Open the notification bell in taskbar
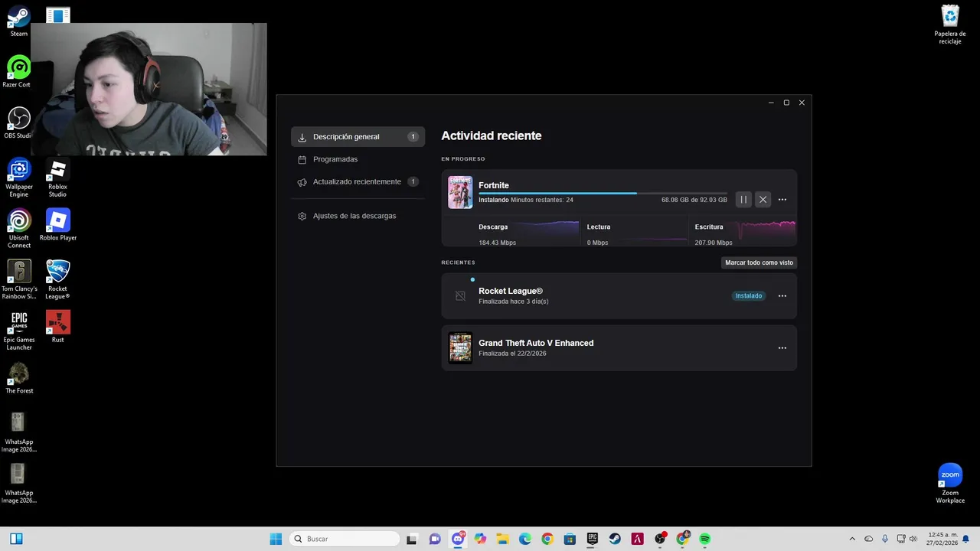Image resolution: width=980 pixels, height=551 pixels. point(965,539)
